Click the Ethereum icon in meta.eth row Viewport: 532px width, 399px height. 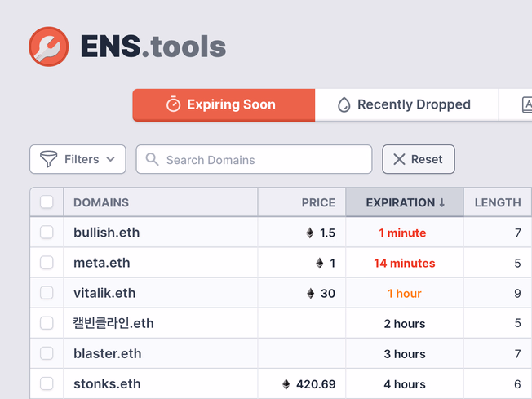320,263
